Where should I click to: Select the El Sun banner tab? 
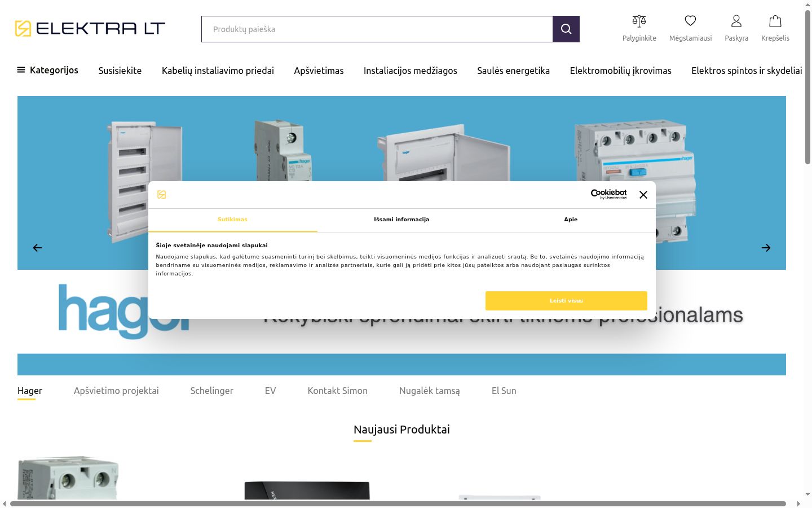click(504, 391)
